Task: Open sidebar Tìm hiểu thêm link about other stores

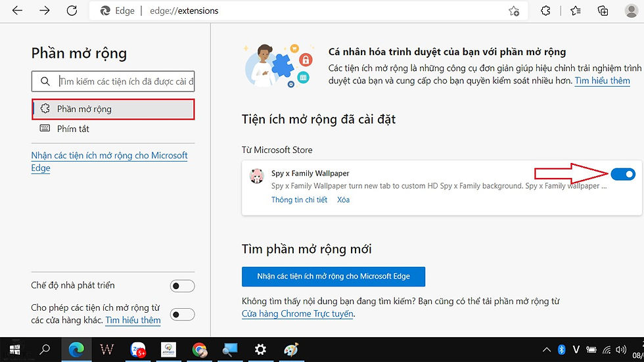Action: point(133,320)
